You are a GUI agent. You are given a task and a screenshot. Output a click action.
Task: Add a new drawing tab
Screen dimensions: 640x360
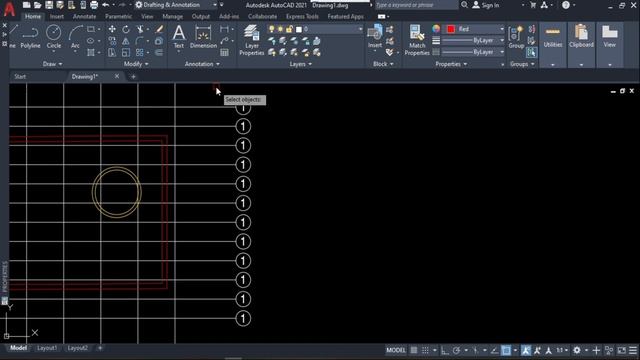(x=133, y=76)
